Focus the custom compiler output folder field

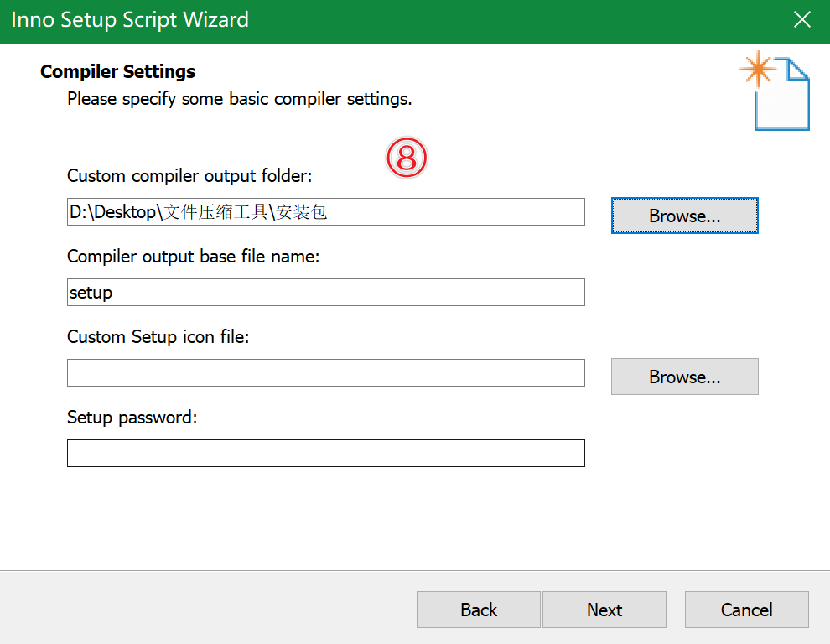pos(326,212)
